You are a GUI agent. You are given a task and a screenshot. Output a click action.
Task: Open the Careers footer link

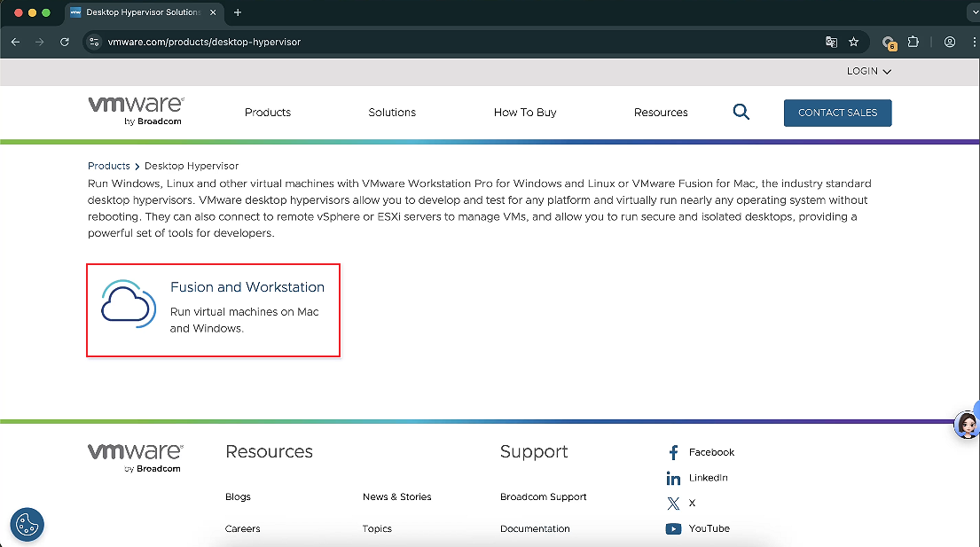coord(242,528)
